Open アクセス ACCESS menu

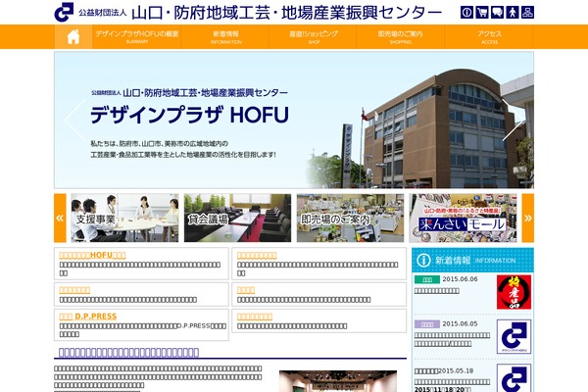(x=489, y=37)
